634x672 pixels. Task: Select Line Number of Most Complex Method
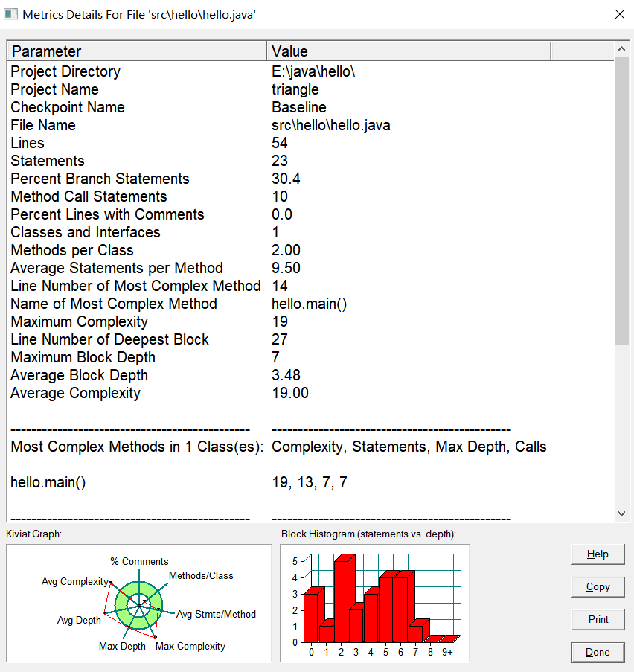[x=311, y=286]
